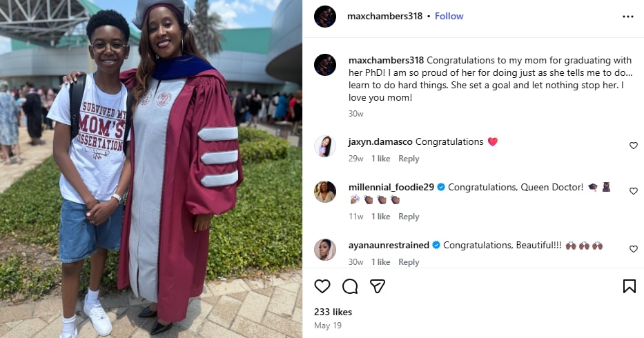The width and height of the screenshot is (644, 338).
Task: Open maxchambers318 profile from the header username
Action: (x=384, y=16)
